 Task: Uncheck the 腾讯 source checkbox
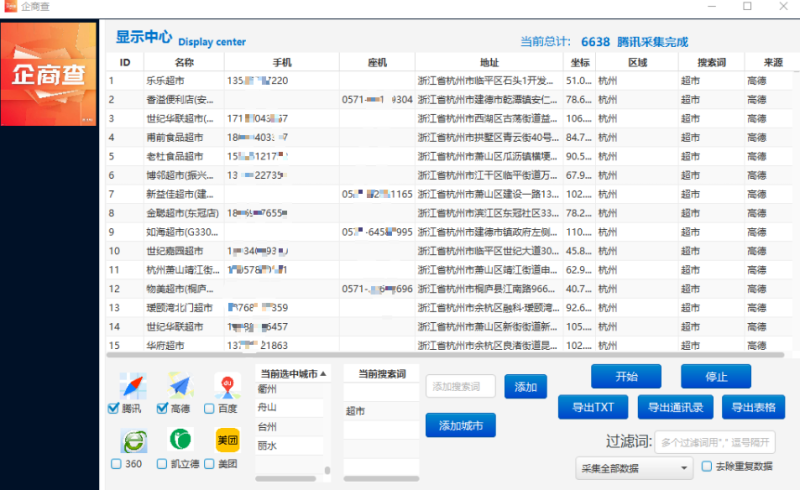click(113, 408)
